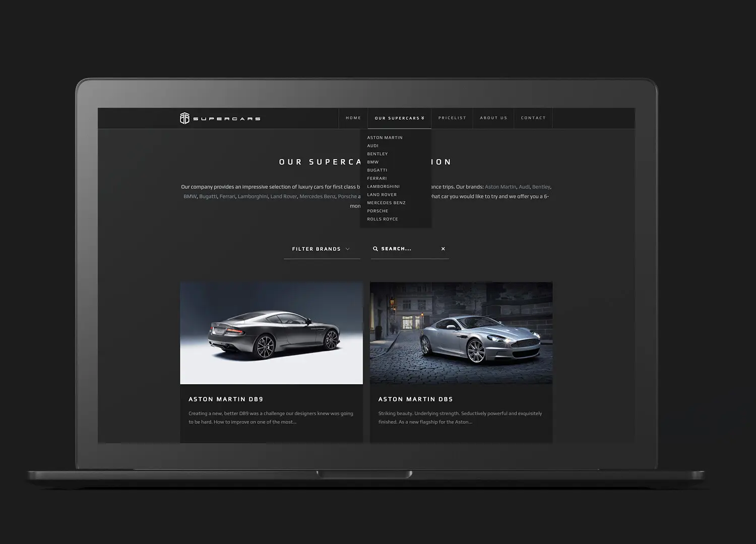This screenshot has width=756, height=544.
Task: Click the Aston Martin DB9 title
Action: [x=226, y=399]
